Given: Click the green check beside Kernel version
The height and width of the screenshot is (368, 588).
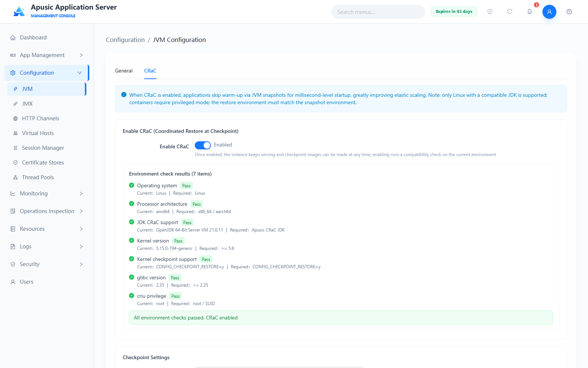Looking at the screenshot, I should pyautogui.click(x=132, y=240).
